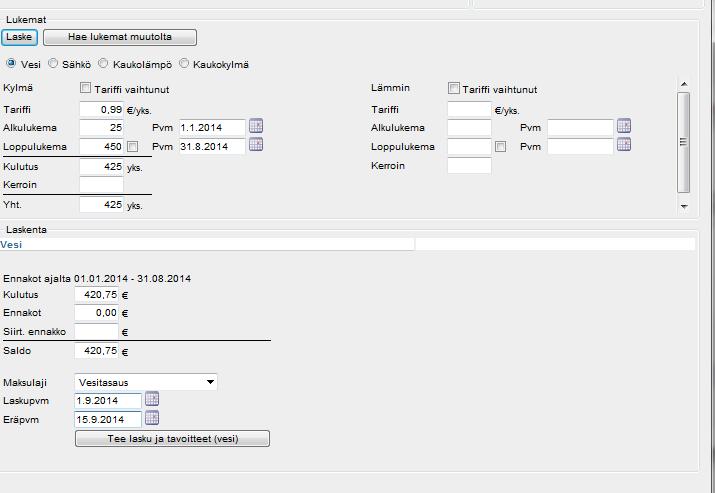This screenshot has height=493, width=715.
Task: Click text Ennakot ajalta 01.01.2014 - 31.08.2014
Action: pyautogui.click(x=97, y=278)
